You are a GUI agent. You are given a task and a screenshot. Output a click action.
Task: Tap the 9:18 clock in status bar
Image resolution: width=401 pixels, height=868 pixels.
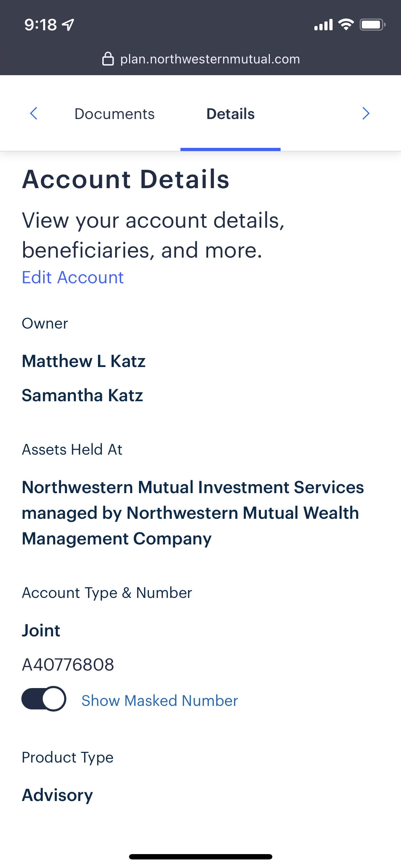(41, 25)
